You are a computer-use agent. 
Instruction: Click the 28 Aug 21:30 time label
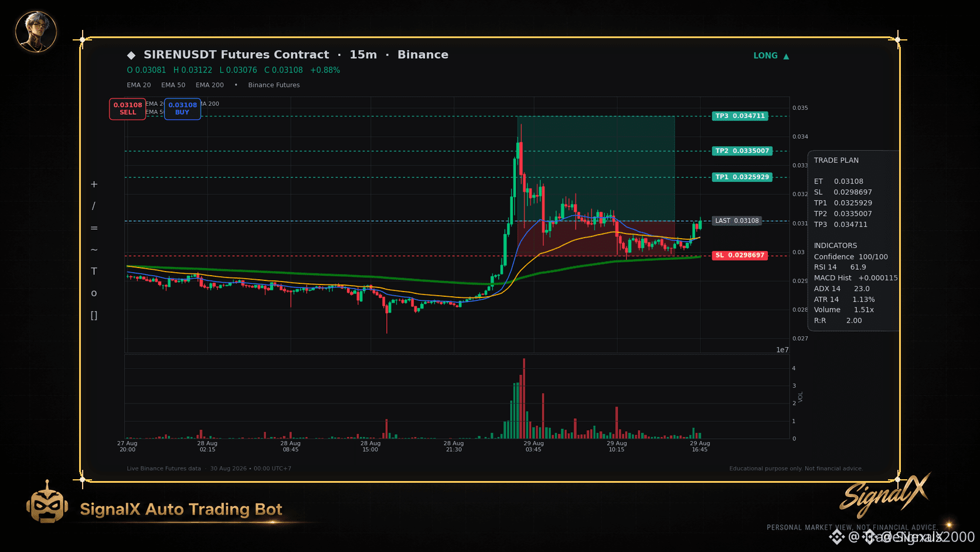pyautogui.click(x=454, y=446)
